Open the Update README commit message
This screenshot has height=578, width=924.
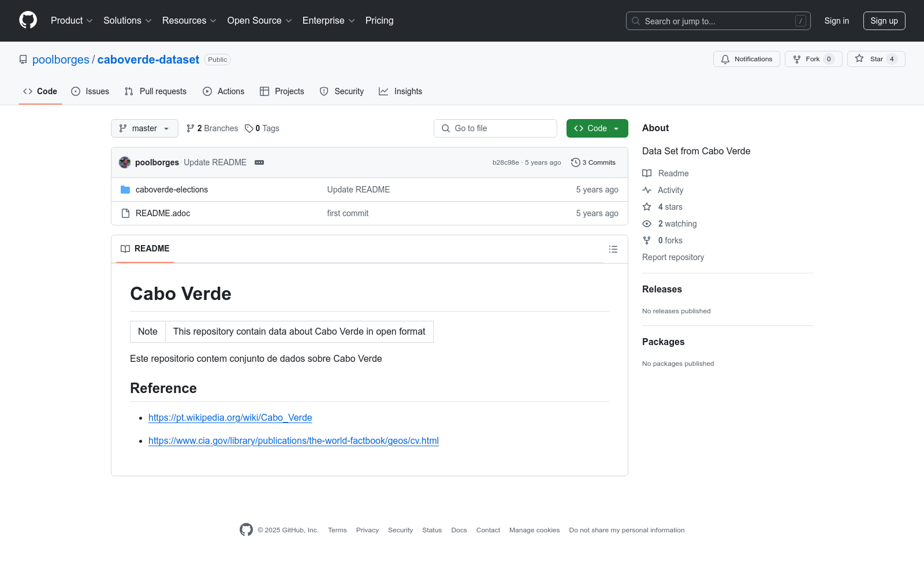click(x=215, y=162)
